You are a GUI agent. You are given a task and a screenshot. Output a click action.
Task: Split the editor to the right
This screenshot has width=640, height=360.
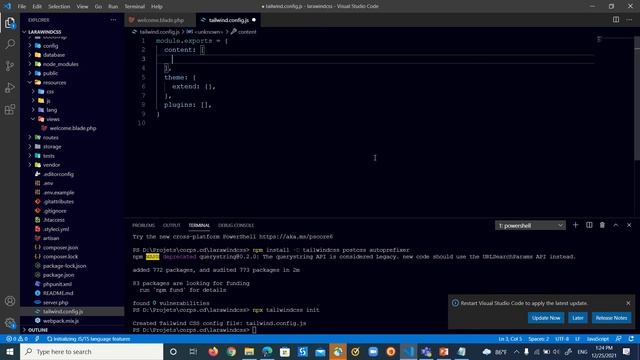tap(616, 20)
